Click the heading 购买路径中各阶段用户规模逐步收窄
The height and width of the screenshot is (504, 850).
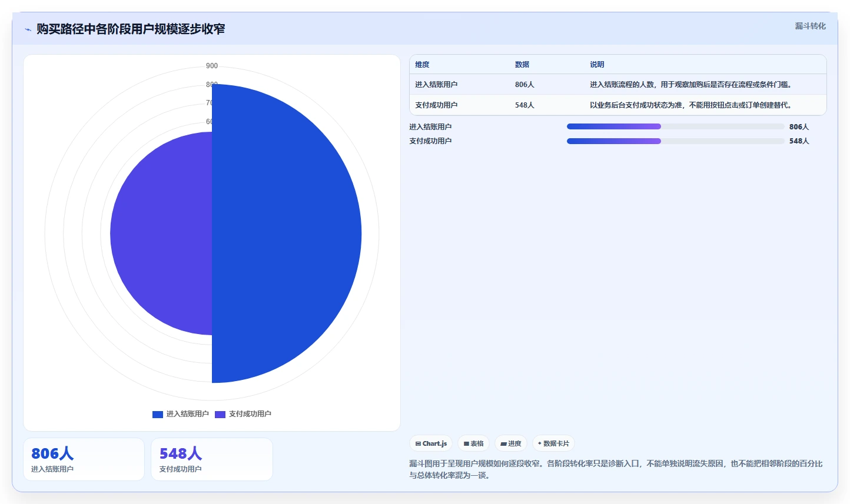(x=131, y=29)
